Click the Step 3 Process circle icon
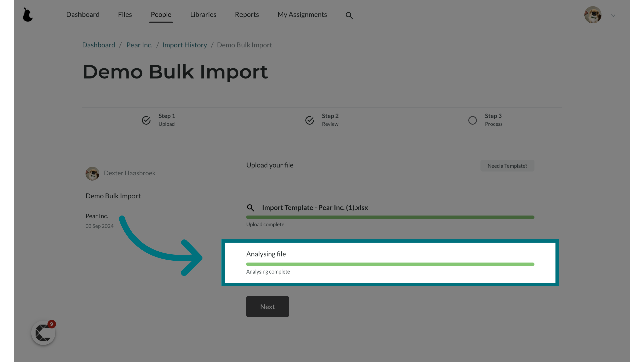Image resolution: width=644 pixels, height=362 pixels. tap(472, 120)
